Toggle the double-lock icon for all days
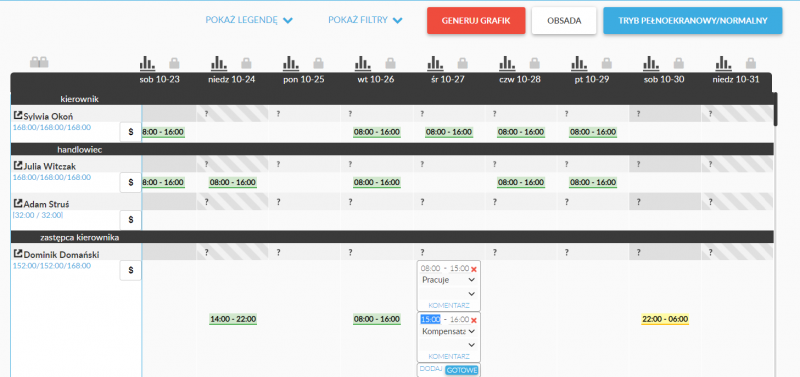Viewport: 800px width, 377px height. [x=39, y=62]
